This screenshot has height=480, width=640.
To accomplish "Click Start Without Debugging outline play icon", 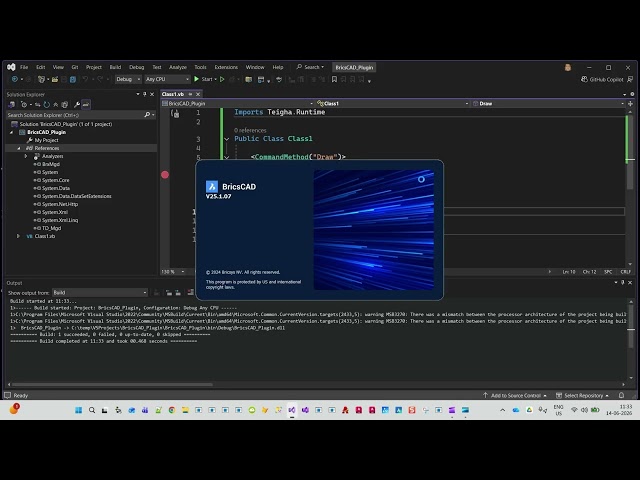I will point(222,79).
